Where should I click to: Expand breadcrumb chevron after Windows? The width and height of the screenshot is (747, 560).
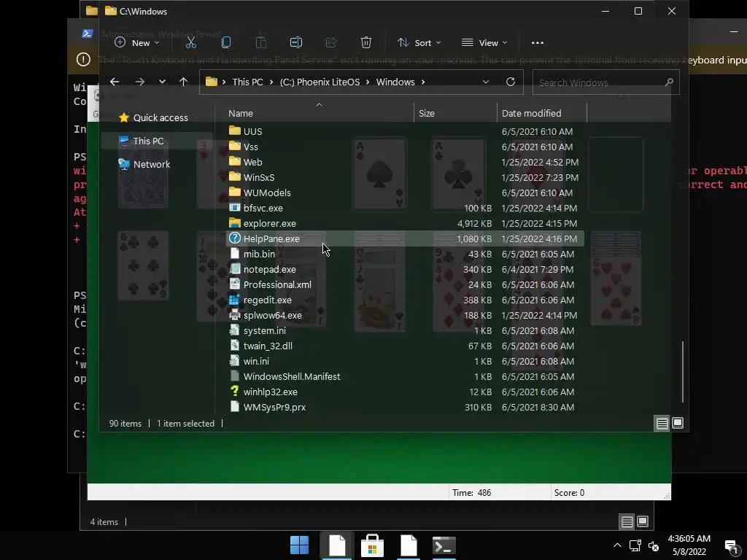(422, 82)
